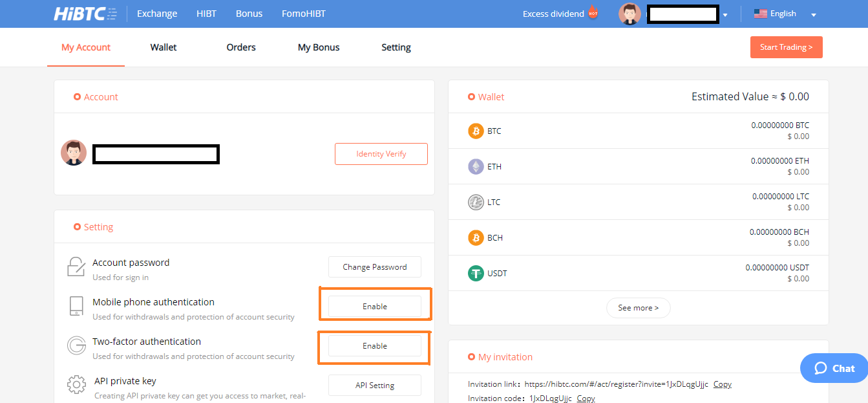Click the Start Trading button
Screen dimensions: 868x403
[787, 47]
